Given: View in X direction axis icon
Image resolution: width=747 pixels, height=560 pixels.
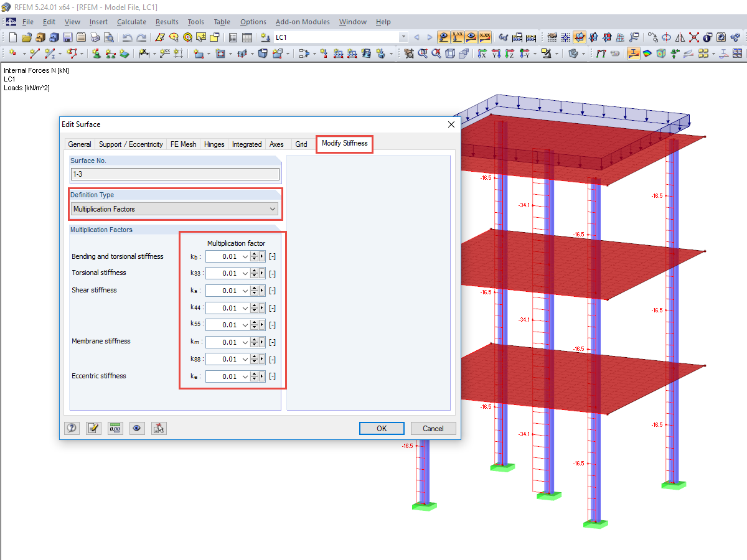Looking at the screenshot, I should (482, 54).
